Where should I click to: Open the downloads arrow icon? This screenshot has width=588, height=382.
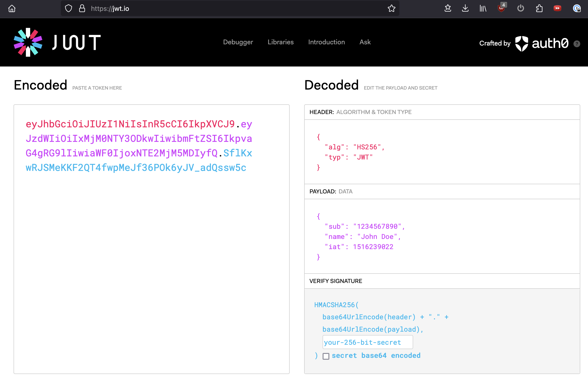[465, 8]
